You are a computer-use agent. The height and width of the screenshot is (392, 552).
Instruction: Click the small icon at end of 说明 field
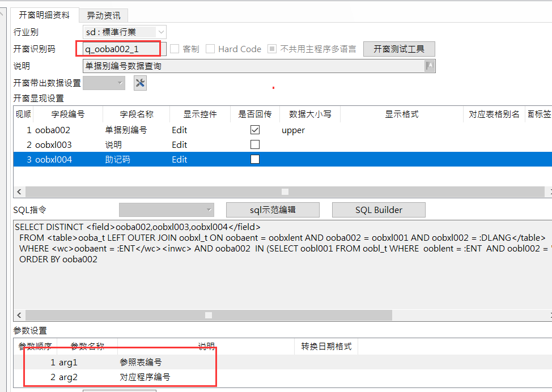(429, 65)
